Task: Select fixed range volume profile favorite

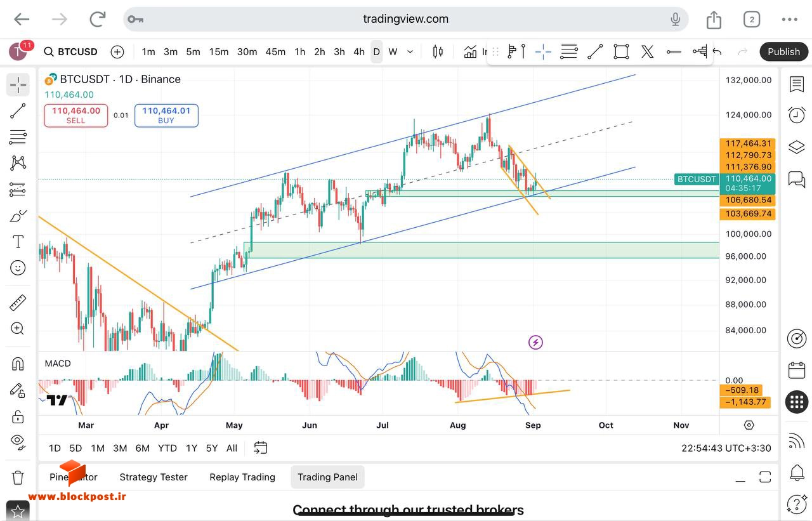Action: [x=700, y=51]
